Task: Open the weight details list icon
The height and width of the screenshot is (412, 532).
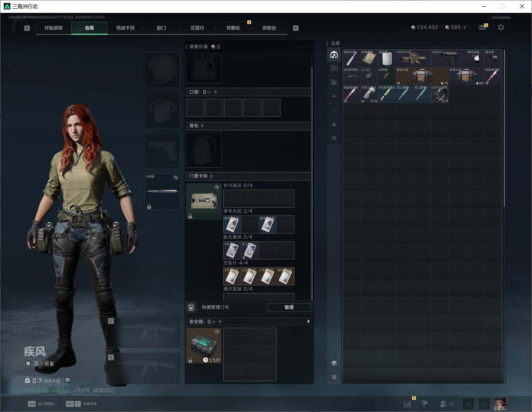Action: coord(67,380)
